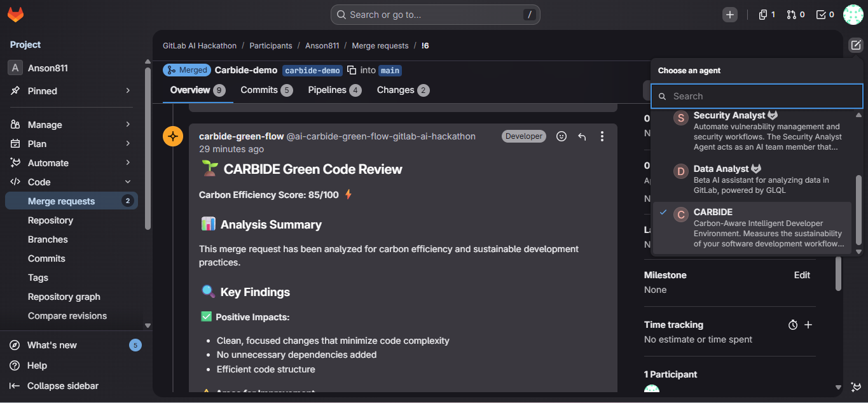This screenshot has width=868, height=403.
Task: Choose the Security Analyst agent
Action: [x=752, y=132]
